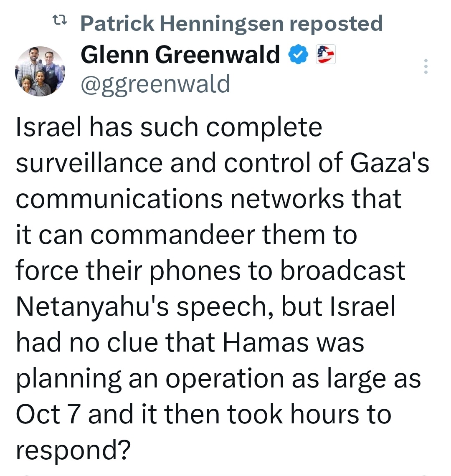This screenshot has height=476, width=451.
Task: Click the word "reposted" in the header
Action: [336, 23]
